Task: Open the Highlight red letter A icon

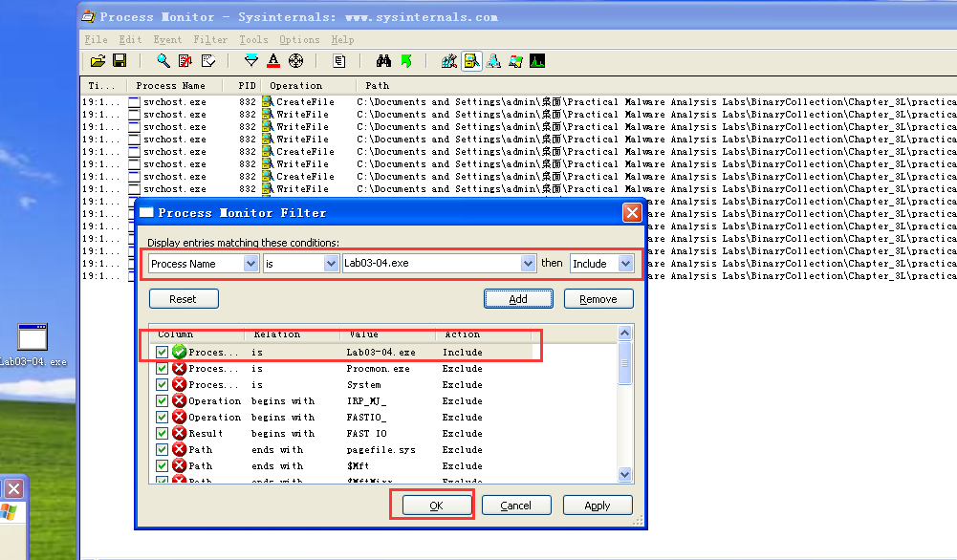Action: click(273, 61)
